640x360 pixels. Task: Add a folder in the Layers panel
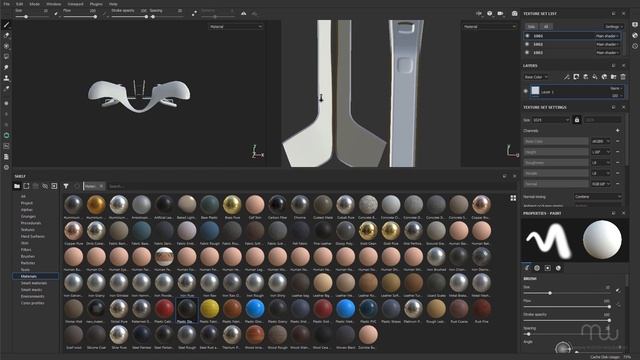pyautogui.click(x=613, y=77)
